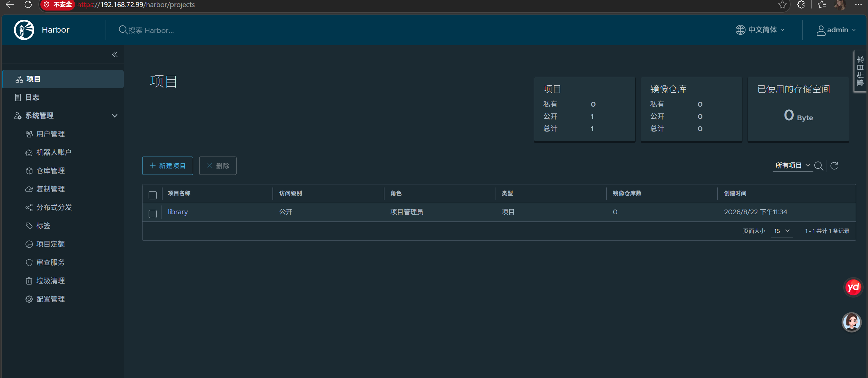Open the 所有项目 filter dropdown
Viewport: 868px width, 378px height.
tap(793, 165)
